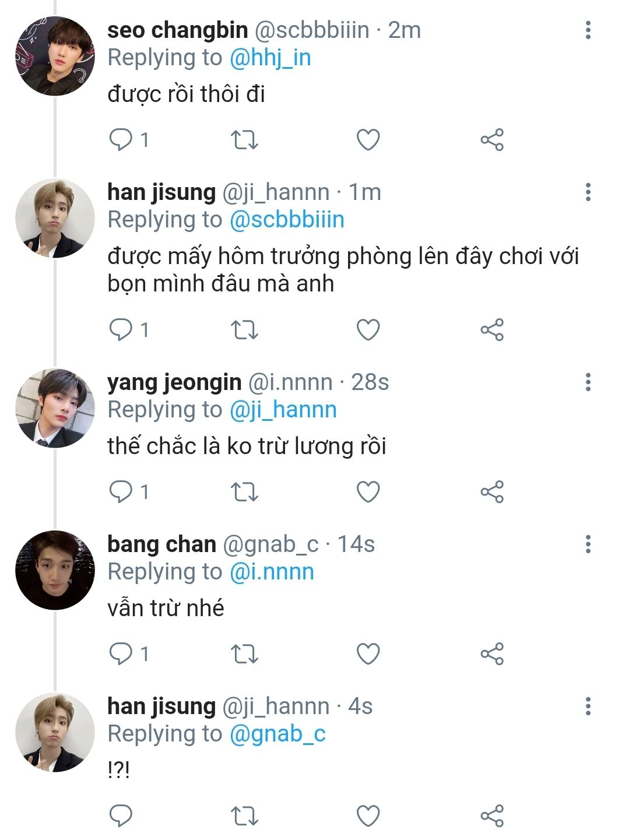The height and width of the screenshot is (840, 629).
Task: Like seo changbin's tweet
Action: (368, 140)
